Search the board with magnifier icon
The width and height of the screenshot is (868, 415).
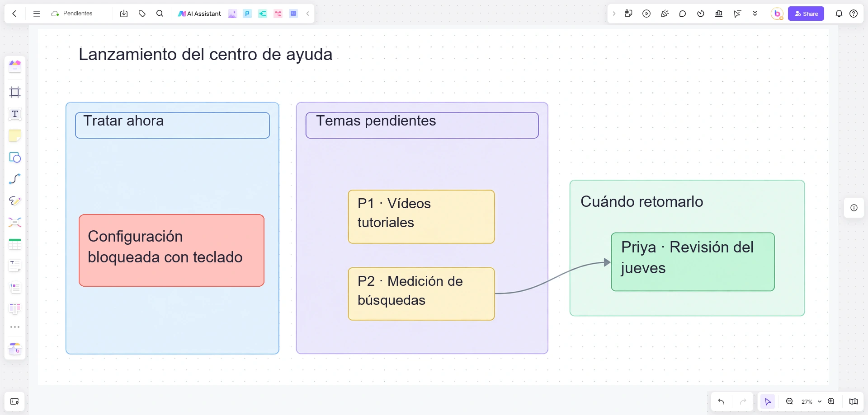160,14
